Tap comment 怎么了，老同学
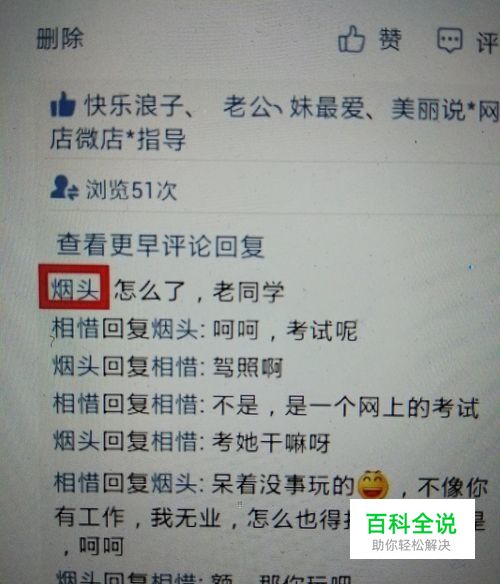The width and height of the screenshot is (500, 584). 199,291
